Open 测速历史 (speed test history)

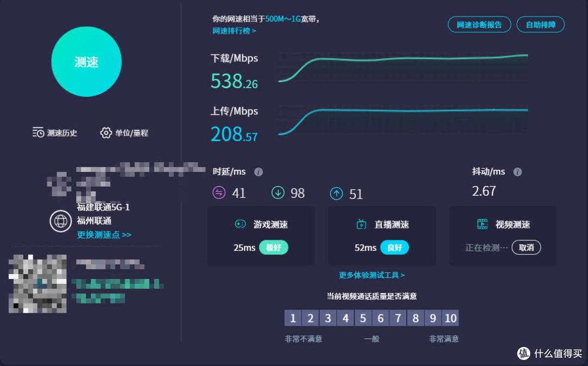coord(54,132)
